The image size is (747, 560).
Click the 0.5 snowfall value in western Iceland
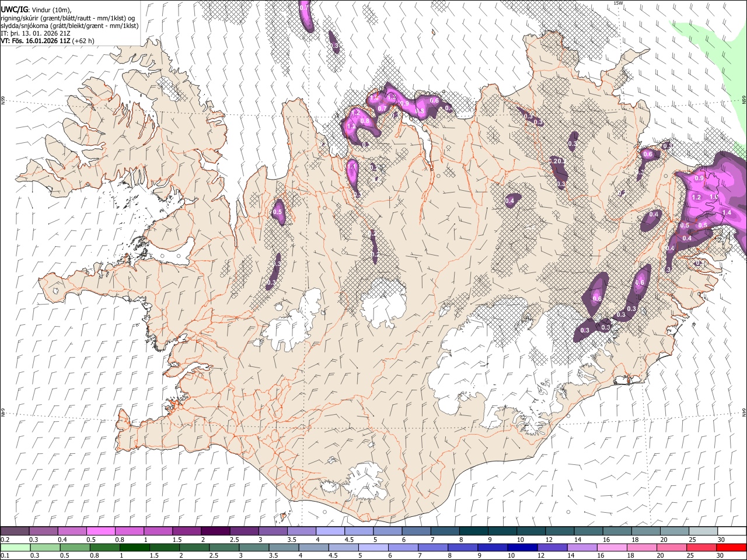coord(278,212)
